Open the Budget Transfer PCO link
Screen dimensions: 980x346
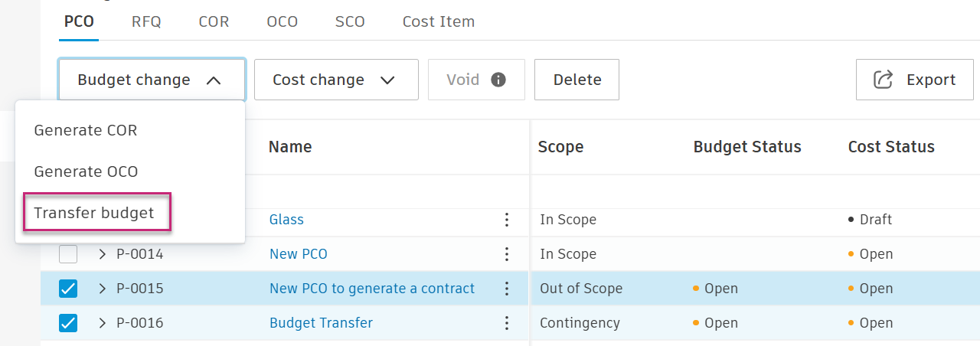tap(321, 323)
